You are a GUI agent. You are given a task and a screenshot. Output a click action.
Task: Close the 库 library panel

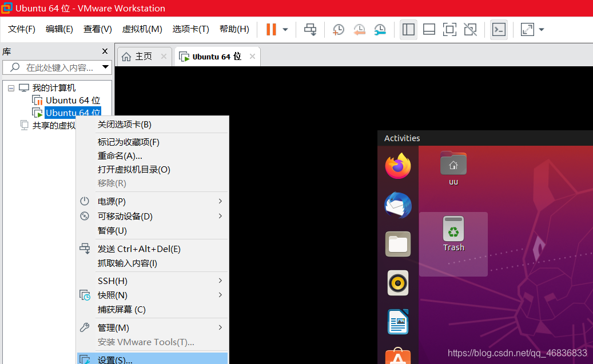pos(105,51)
